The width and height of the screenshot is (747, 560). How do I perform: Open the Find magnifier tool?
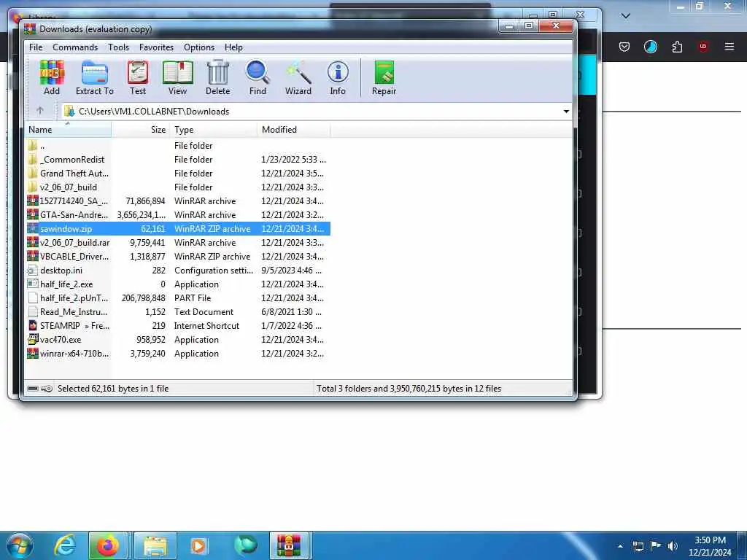click(x=258, y=77)
